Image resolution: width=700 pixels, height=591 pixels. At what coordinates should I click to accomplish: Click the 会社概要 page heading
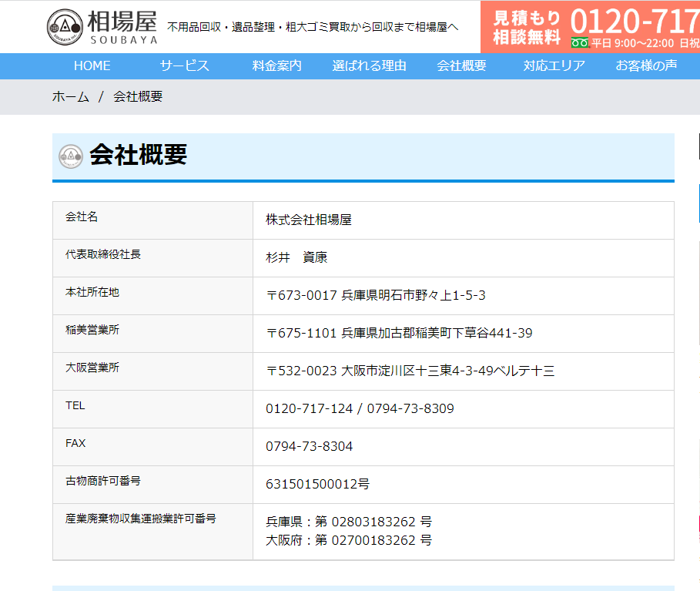click(x=139, y=155)
